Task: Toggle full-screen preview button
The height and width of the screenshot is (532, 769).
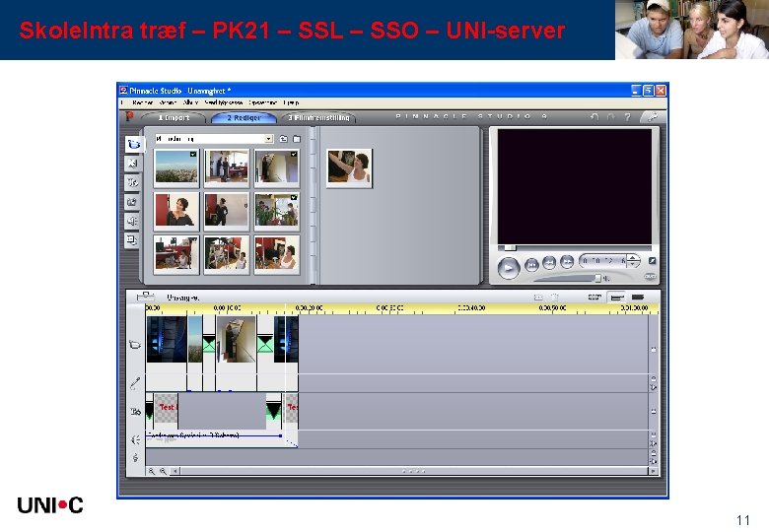Action: tap(653, 261)
